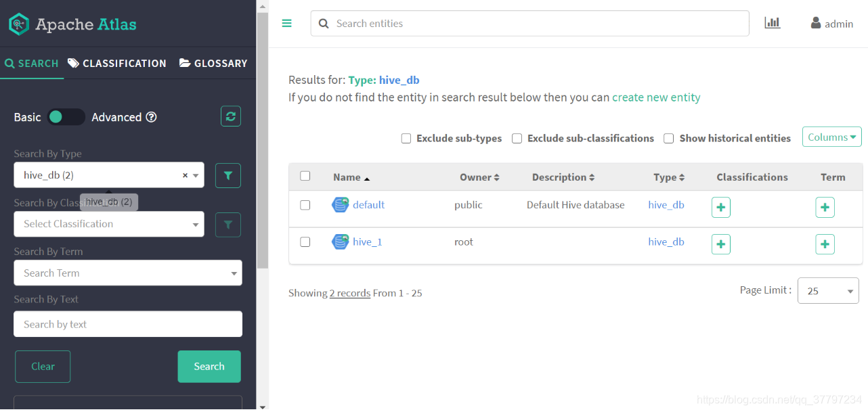Open the Select Classification dropdown
The width and height of the screenshot is (868, 412).
pos(109,224)
